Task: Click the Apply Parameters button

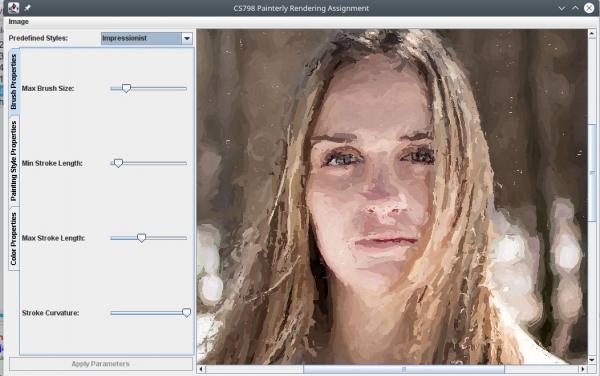Action: [101, 364]
